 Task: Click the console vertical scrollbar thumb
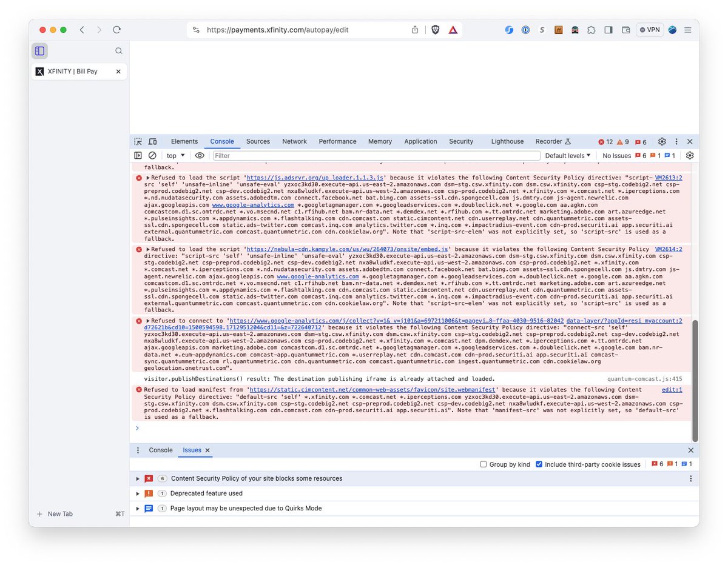pyautogui.click(x=695, y=381)
